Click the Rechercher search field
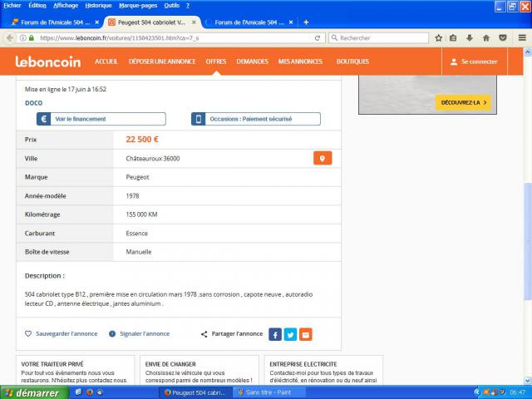 click(x=378, y=38)
